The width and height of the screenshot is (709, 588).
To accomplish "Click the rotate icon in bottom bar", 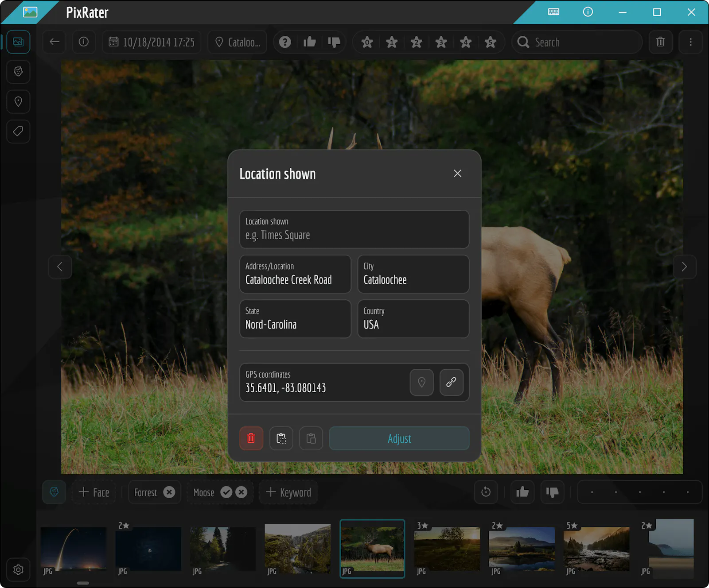I will coord(486,492).
